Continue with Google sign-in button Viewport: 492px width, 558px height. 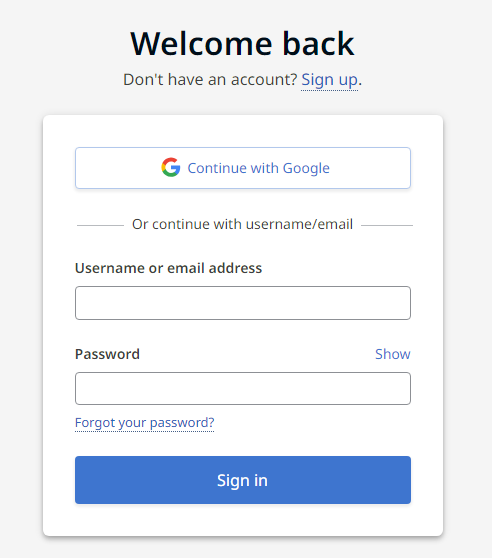click(x=243, y=168)
